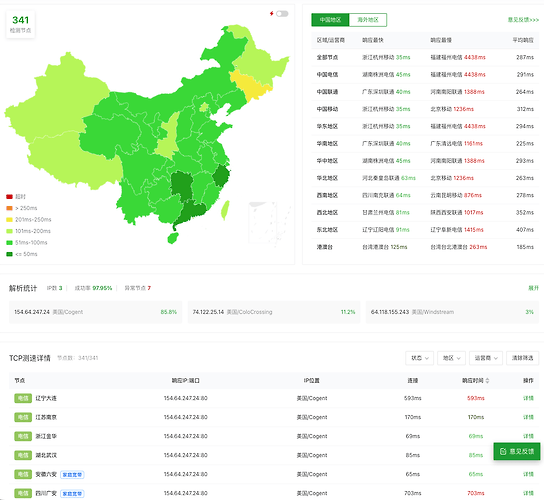The width and height of the screenshot is (544, 500).
Task: Toggle the lightning switch above the map
Action: (282, 14)
